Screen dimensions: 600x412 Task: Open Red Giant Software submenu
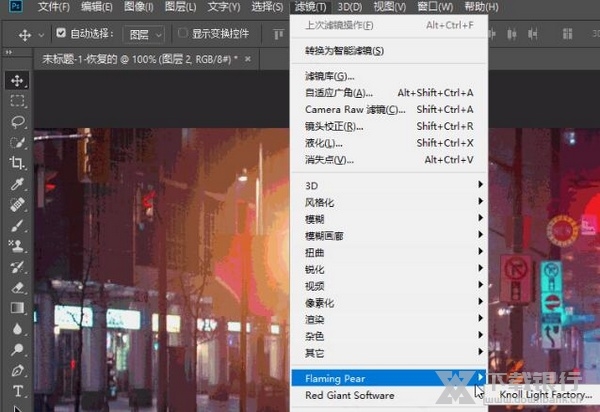(389, 395)
